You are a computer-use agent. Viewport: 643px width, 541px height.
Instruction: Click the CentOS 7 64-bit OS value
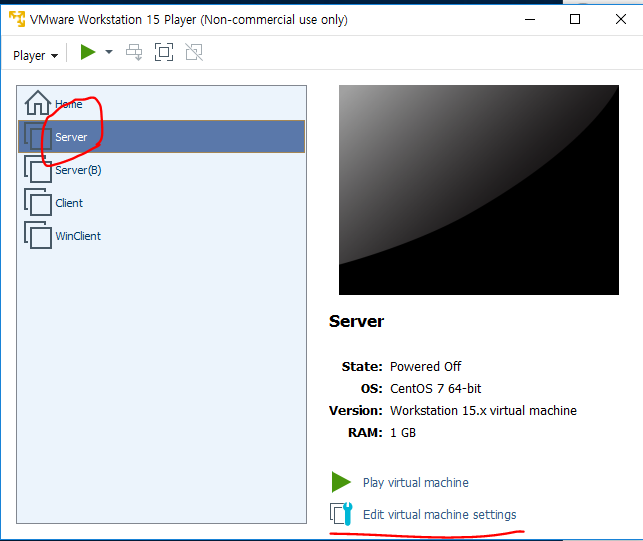pos(435,388)
